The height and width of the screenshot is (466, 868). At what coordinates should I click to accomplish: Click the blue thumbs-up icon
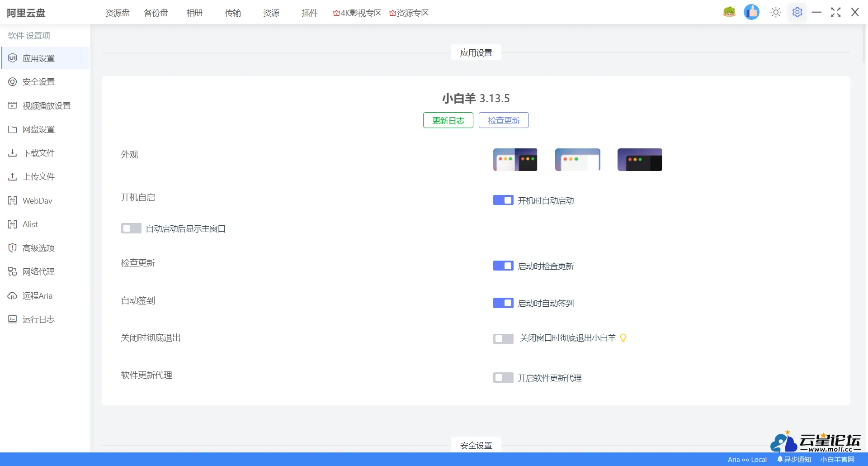[751, 12]
